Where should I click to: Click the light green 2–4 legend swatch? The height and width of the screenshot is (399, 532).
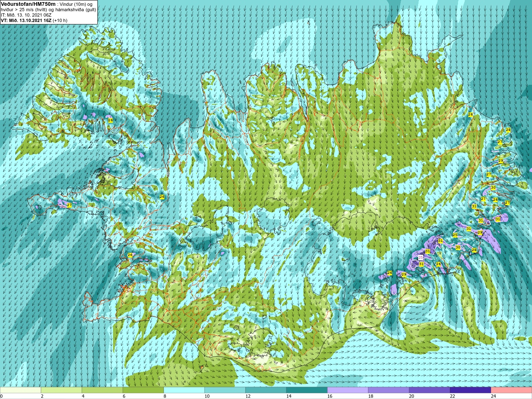[62, 390]
